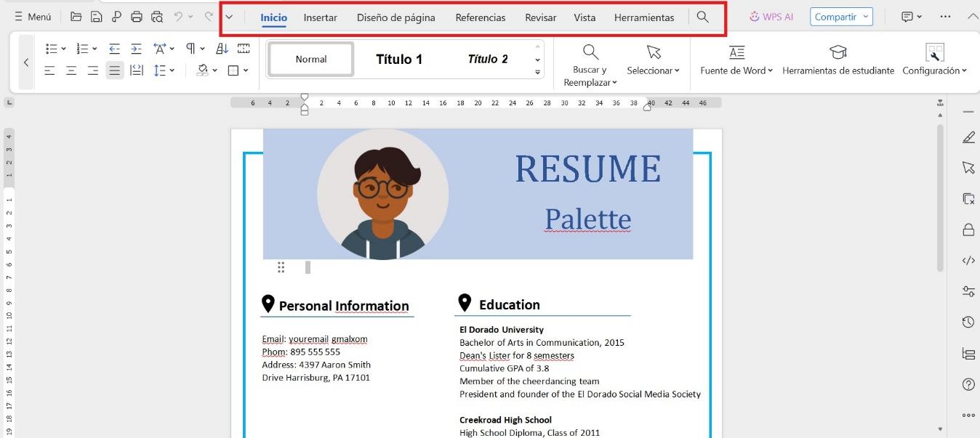Open the search tool in the ribbon
Screen dimensions: 980x438
coord(702,17)
